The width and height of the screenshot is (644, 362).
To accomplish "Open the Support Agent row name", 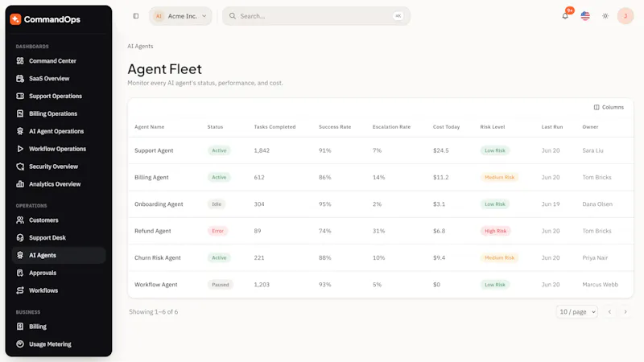I will (x=154, y=150).
